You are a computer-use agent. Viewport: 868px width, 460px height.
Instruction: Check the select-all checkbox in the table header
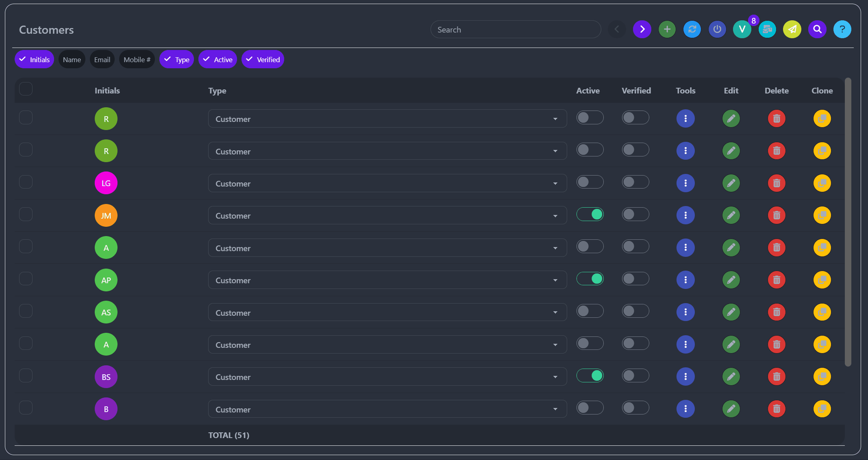pyautogui.click(x=26, y=89)
